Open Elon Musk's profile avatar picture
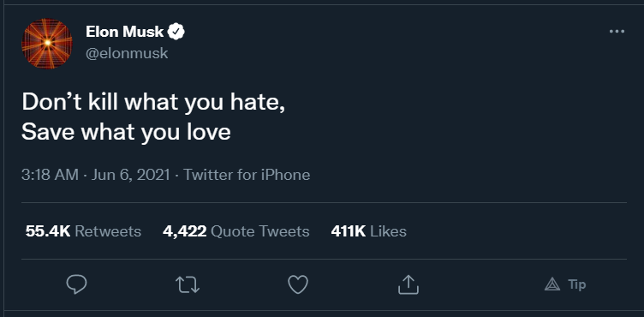644x317 pixels. (47, 43)
